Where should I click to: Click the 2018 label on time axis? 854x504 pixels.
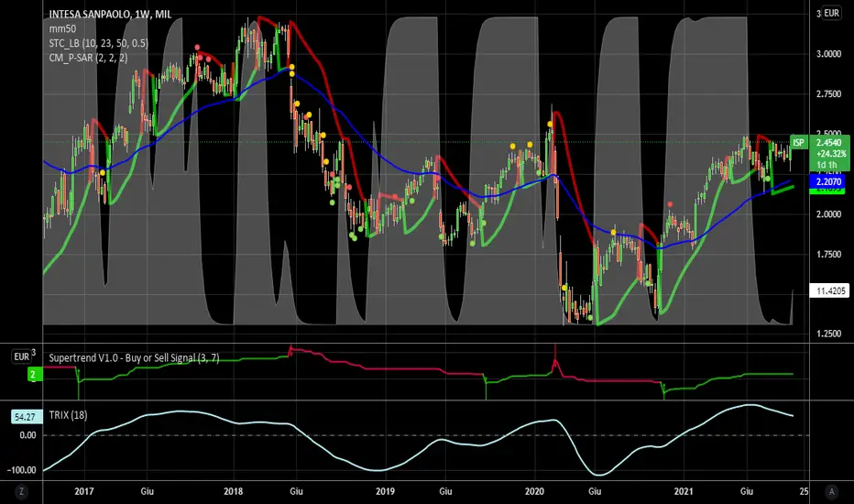[x=233, y=491]
